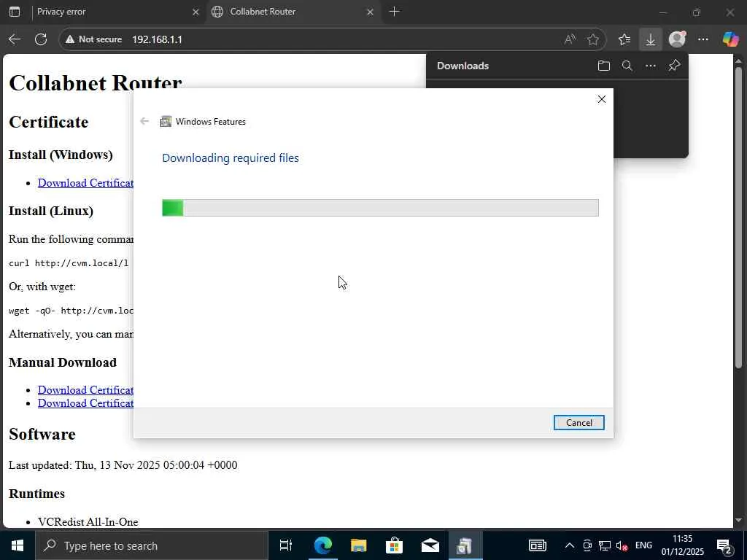Close the Collabnet Router tab

click(370, 12)
